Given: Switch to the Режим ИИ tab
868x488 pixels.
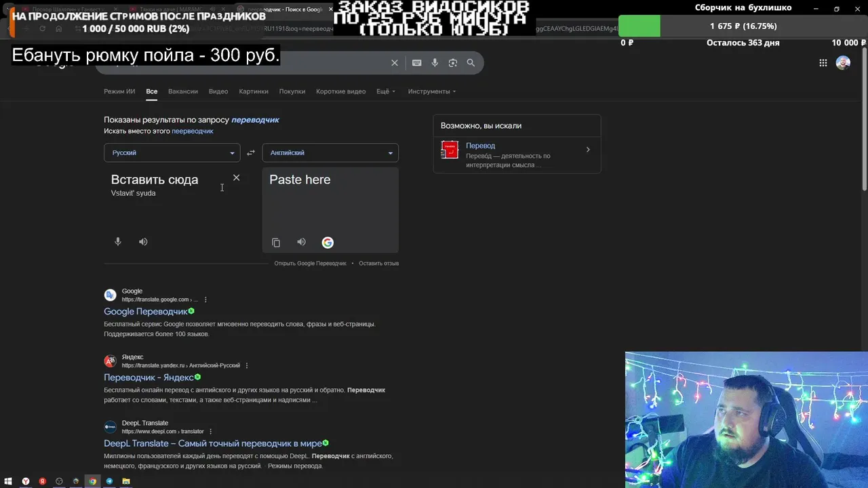Looking at the screenshot, I should click(x=119, y=91).
